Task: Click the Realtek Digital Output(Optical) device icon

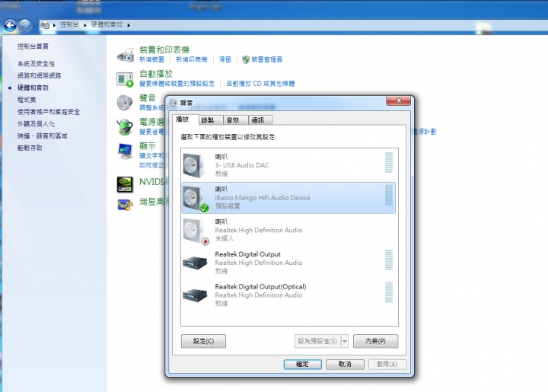Action: 195,295
